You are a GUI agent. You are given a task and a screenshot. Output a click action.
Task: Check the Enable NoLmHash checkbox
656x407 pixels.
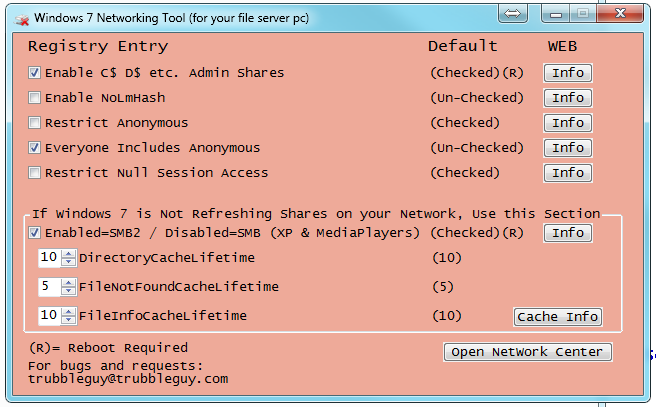[x=34, y=98]
